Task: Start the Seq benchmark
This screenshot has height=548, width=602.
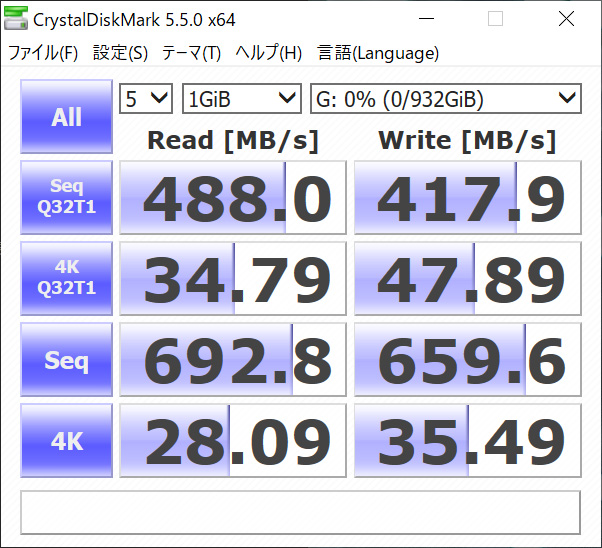Action: pyautogui.click(x=66, y=359)
